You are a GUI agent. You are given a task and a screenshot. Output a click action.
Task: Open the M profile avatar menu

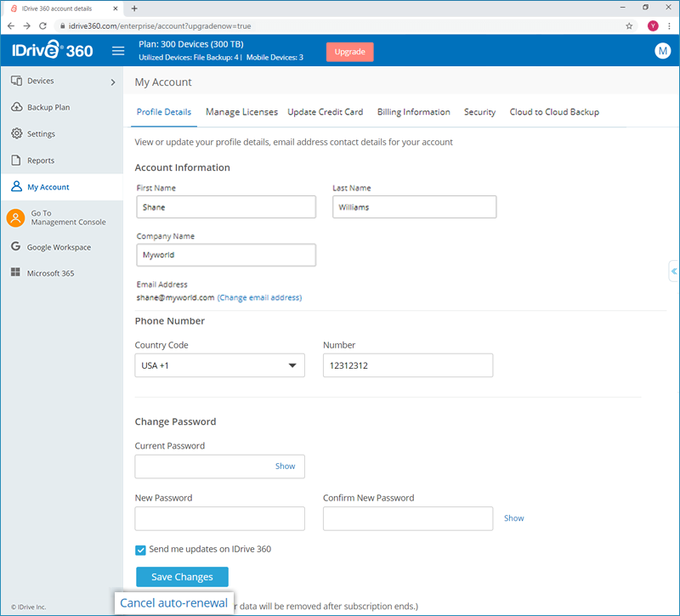[662, 51]
